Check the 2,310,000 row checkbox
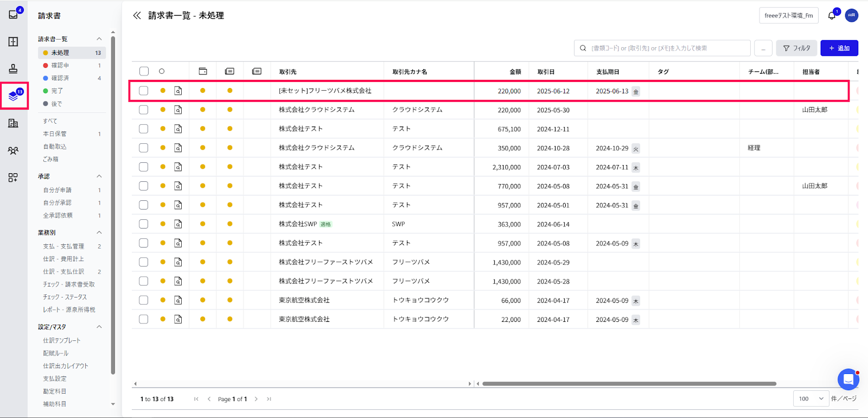This screenshot has width=868, height=418. tap(144, 167)
